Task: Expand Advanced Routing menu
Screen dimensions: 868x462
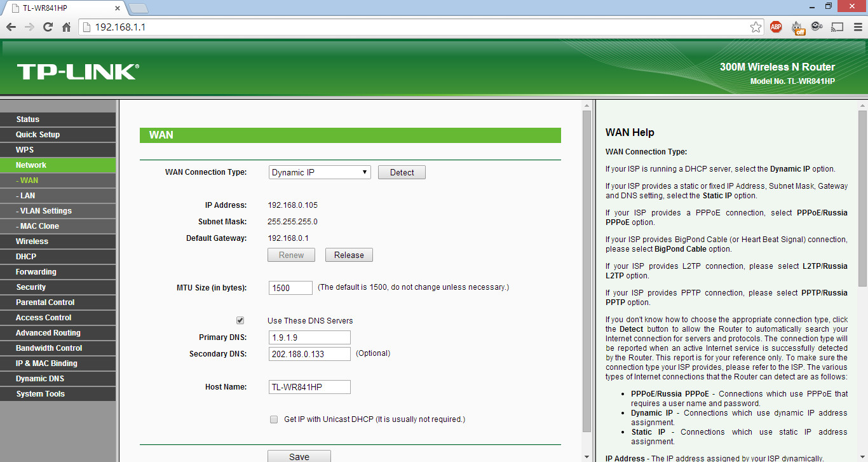Action: pyautogui.click(x=58, y=333)
